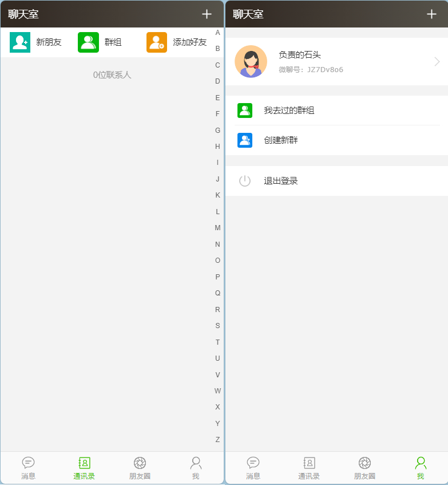The height and width of the screenshot is (485, 448).
Task: Select 消息 tab in right panel
Action: (x=253, y=468)
